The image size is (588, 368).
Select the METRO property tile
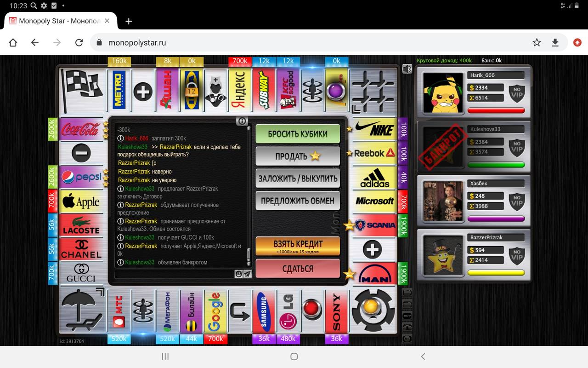119,90
